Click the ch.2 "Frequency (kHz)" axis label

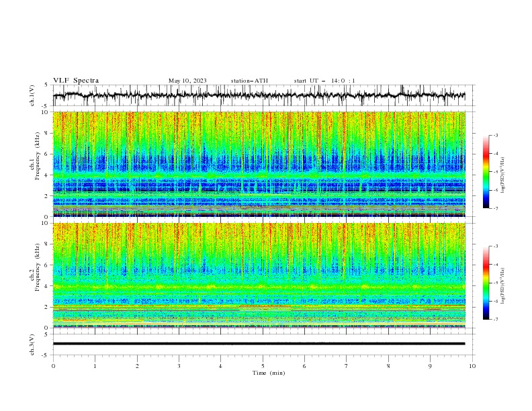38,267
